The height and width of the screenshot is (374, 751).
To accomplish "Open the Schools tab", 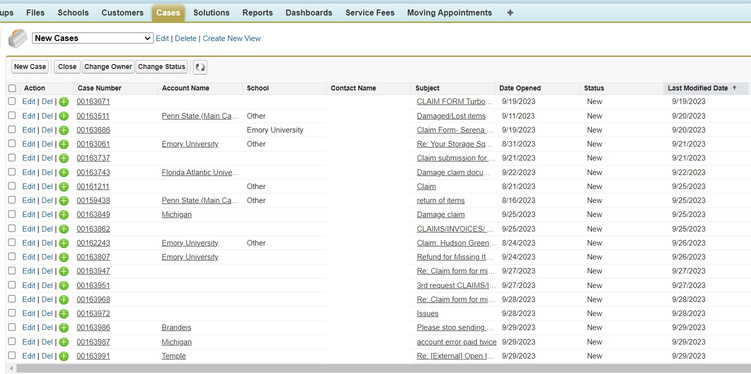I will point(73,13).
